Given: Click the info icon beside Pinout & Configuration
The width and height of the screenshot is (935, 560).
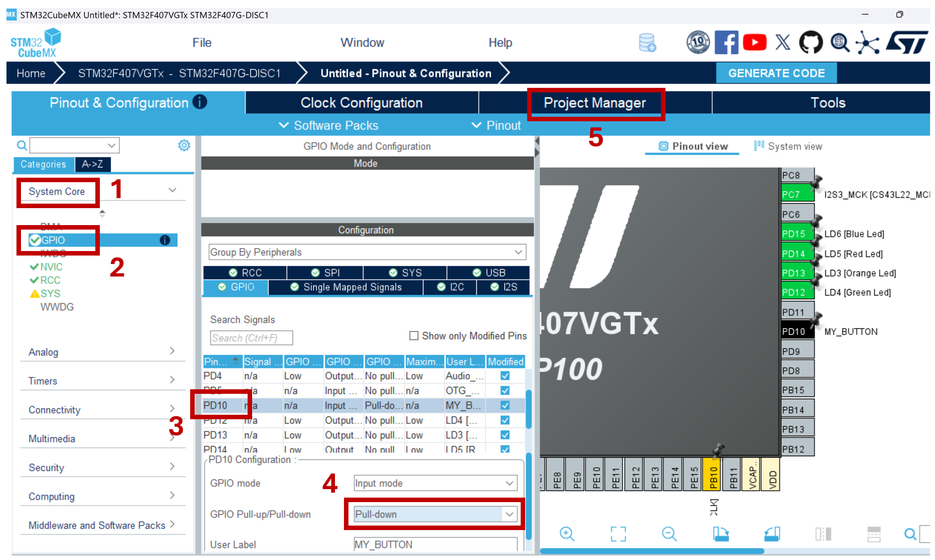Looking at the screenshot, I should point(200,102).
